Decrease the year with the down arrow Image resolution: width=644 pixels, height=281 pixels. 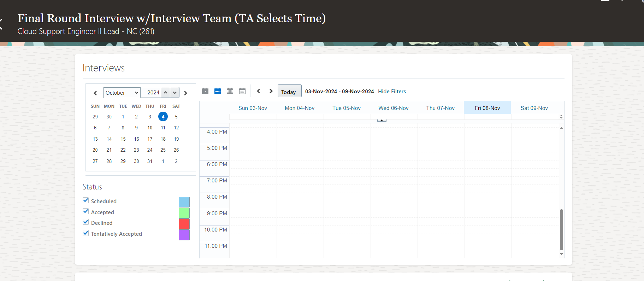[x=175, y=93]
